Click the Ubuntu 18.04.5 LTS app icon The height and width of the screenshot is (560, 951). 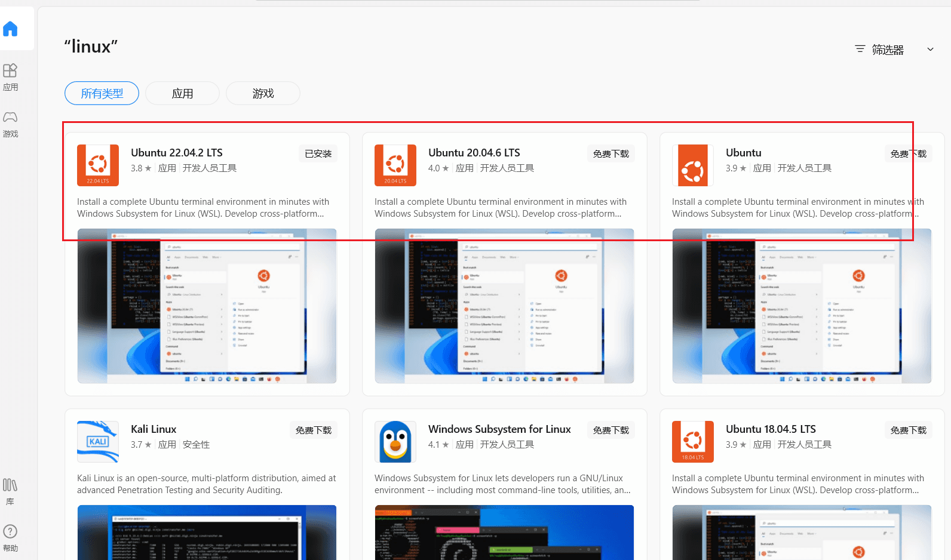(x=693, y=442)
